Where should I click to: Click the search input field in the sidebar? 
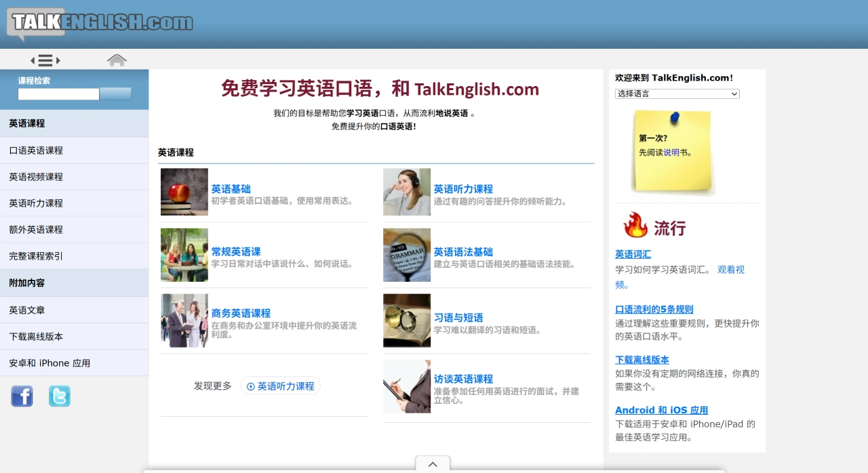(x=58, y=94)
